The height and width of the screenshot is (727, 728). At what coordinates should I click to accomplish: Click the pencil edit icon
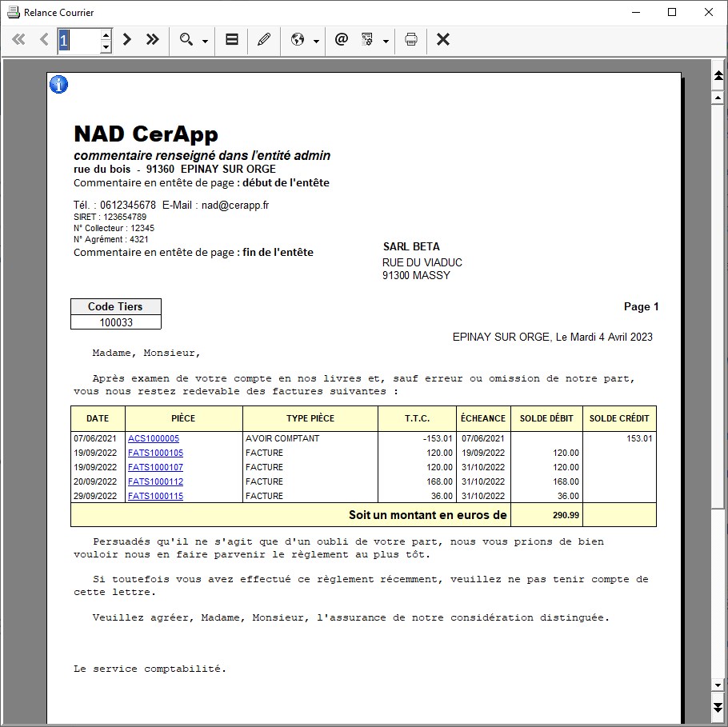point(264,39)
